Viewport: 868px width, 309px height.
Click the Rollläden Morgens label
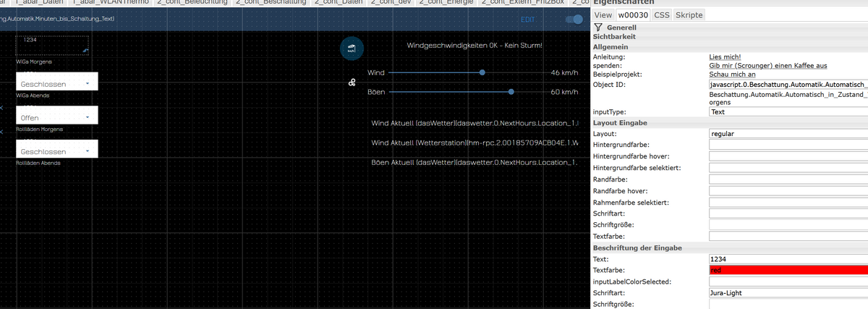(x=39, y=130)
